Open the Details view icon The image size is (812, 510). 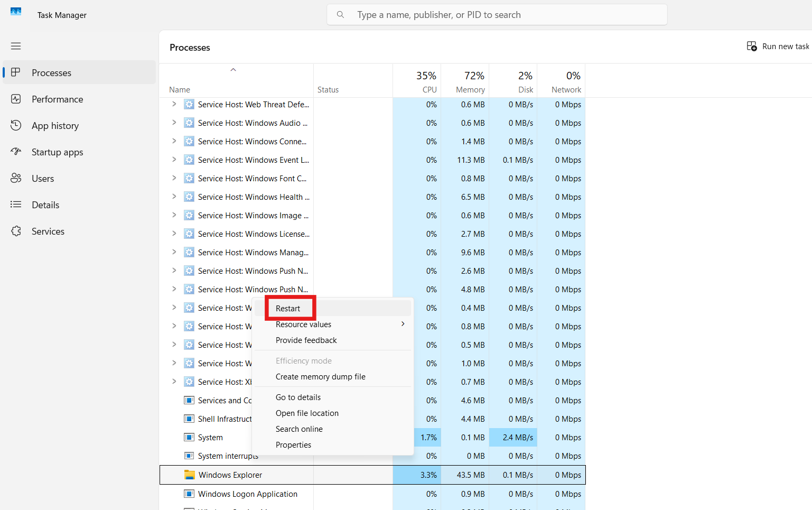tap(16, 205)
